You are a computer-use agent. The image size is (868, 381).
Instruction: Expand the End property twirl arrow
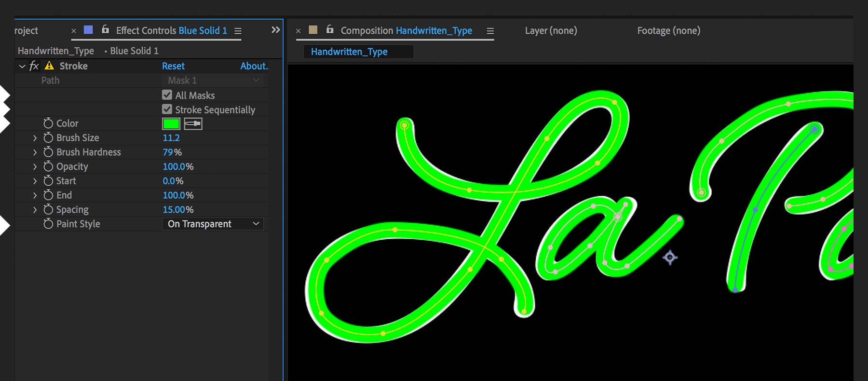click(x=35, y=195)
